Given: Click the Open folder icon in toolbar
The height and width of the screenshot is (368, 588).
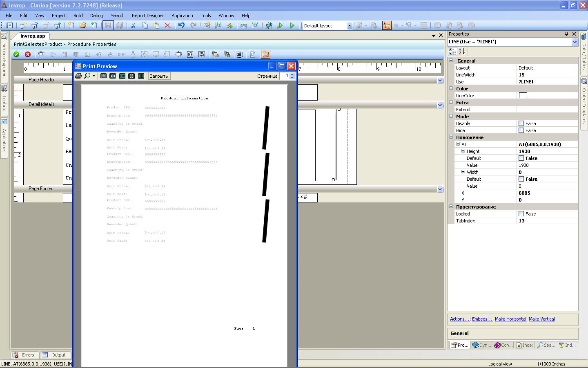Looking at the screenshot, I should tap(82, 25).
